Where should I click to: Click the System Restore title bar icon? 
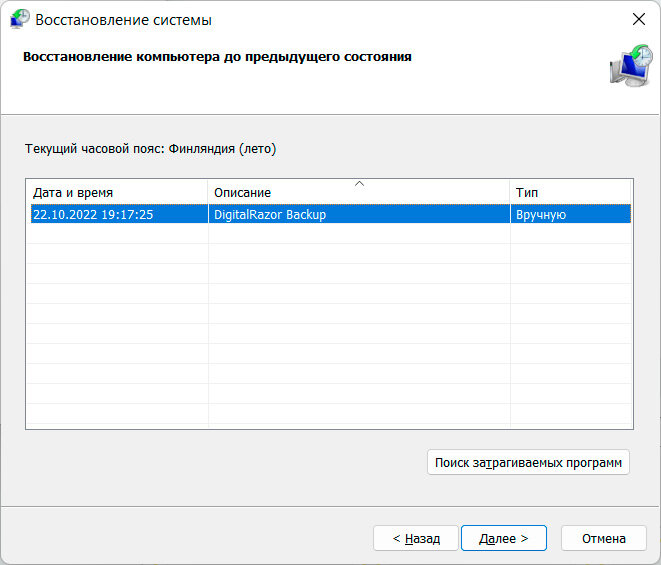[20, 19]
